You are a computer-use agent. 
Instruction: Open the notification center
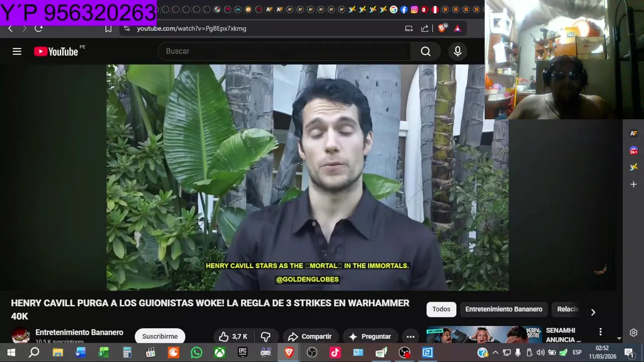click(x=629, y=352)
